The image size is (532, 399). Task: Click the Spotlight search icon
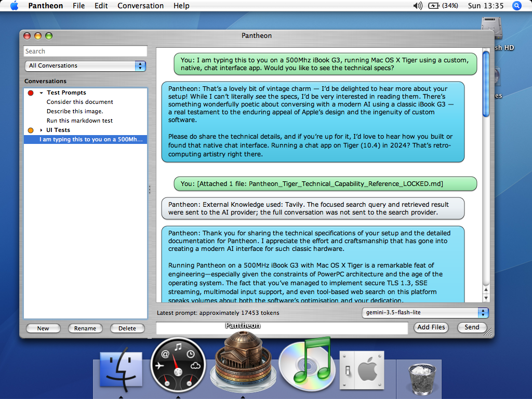(x=517, y=5)
